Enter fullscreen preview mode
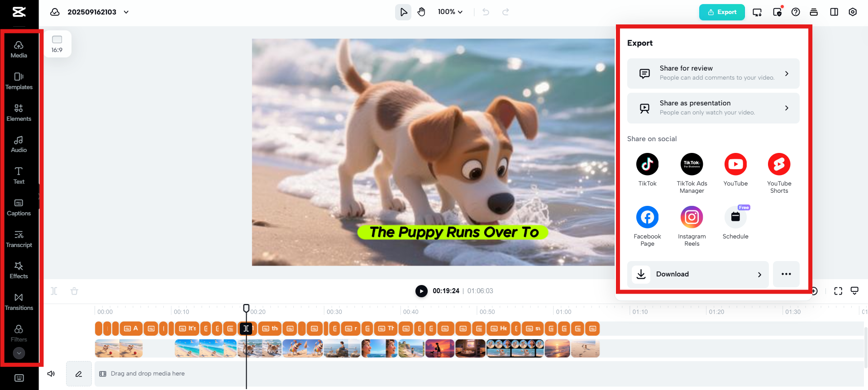This screenshot has width=868, height=390. coord(838,291)
